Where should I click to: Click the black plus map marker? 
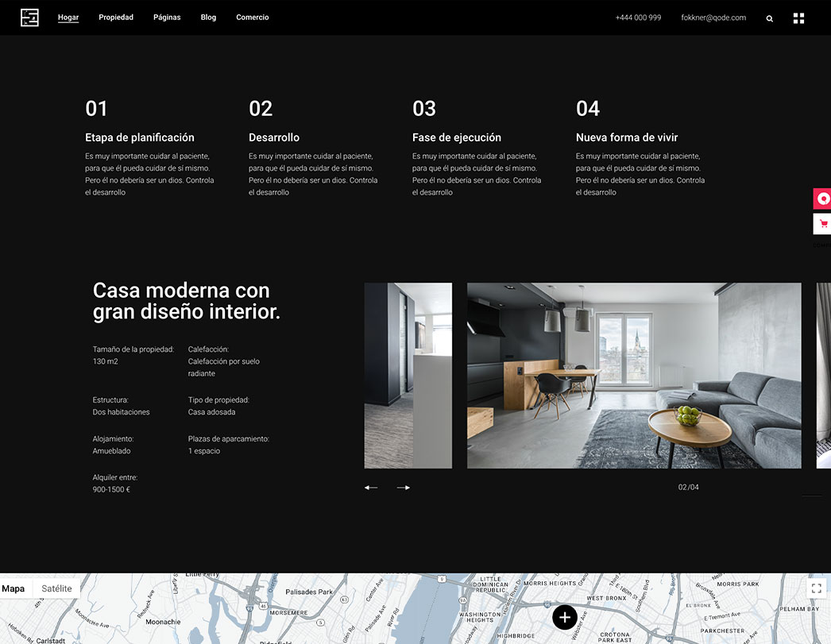click(565, 617)
